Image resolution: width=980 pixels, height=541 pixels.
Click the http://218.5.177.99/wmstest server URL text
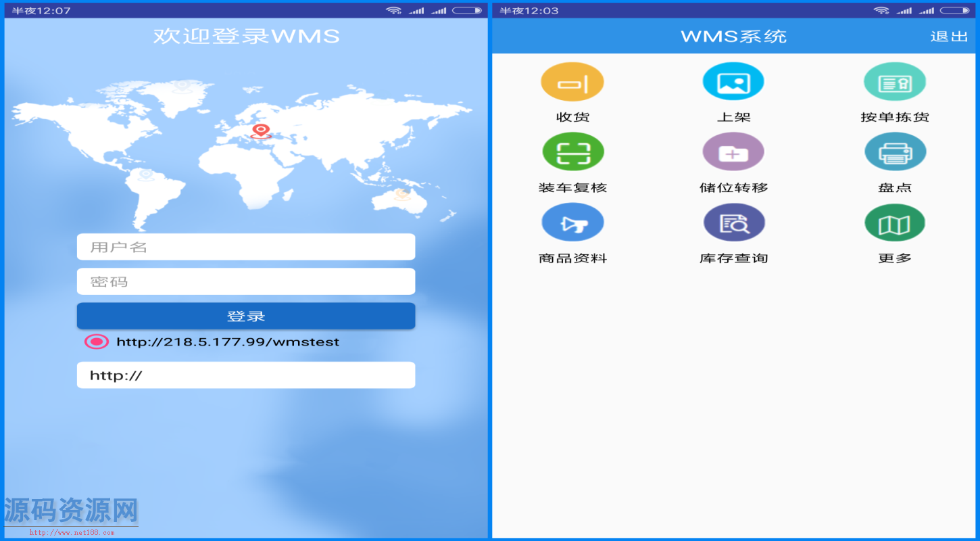coord(228,342)
